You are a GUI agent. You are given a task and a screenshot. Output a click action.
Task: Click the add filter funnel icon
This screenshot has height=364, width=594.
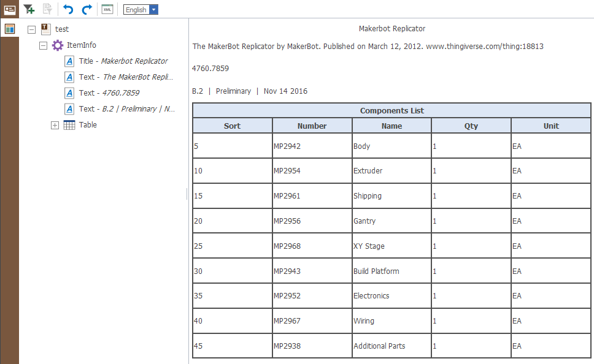click(x=29, y=9)
